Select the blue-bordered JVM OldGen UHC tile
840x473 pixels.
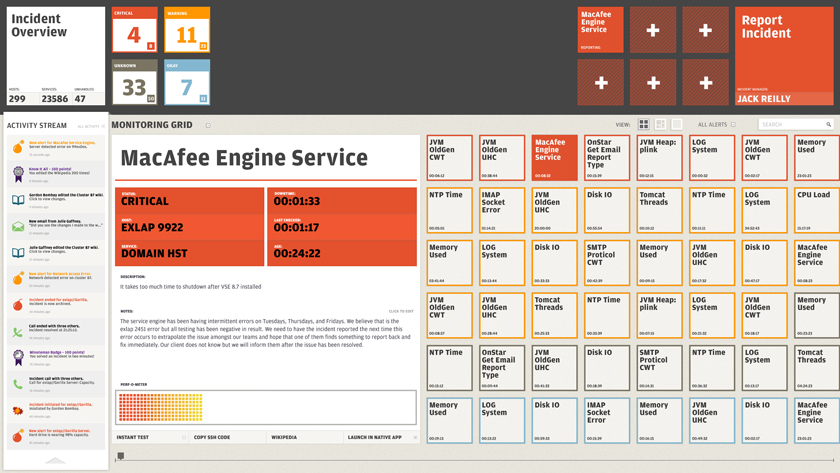click(x=712, y=421)
